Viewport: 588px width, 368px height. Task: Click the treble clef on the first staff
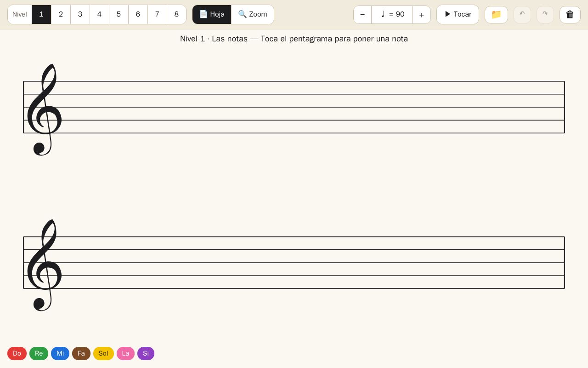[44, 110]
